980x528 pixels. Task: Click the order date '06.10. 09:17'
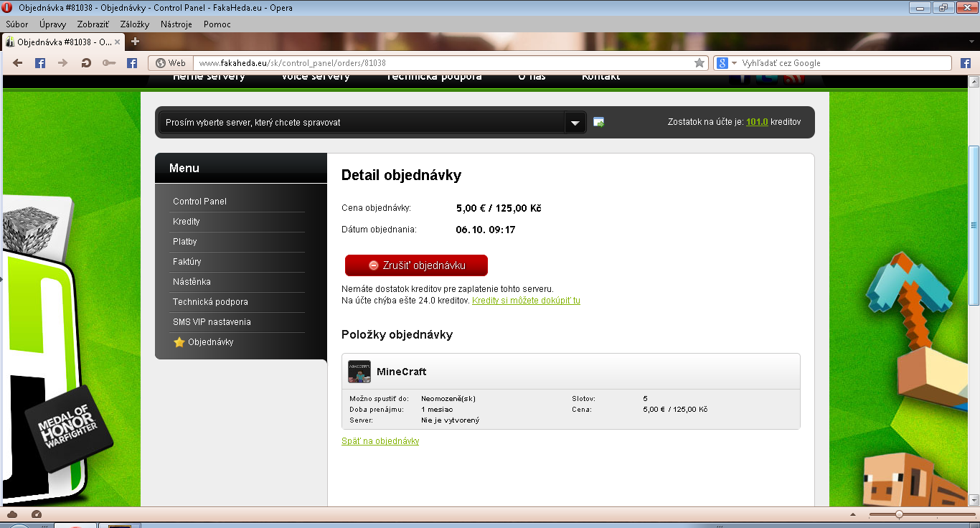tap(486, 230)
